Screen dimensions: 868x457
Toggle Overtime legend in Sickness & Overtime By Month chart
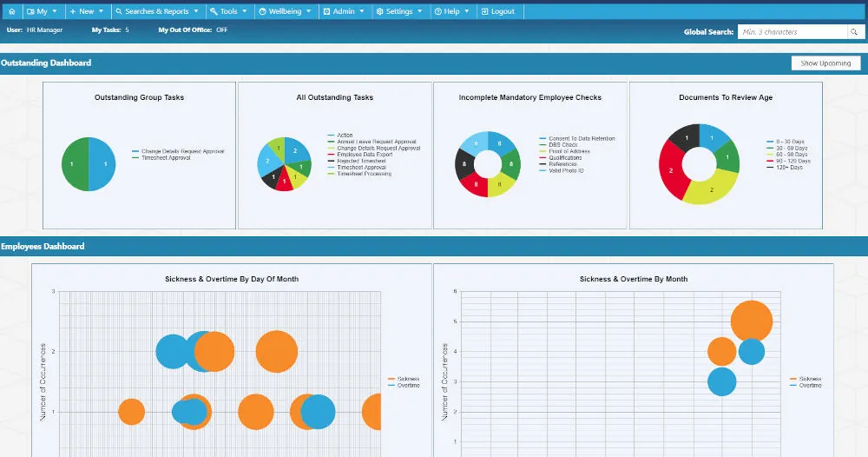coord(806,386)
